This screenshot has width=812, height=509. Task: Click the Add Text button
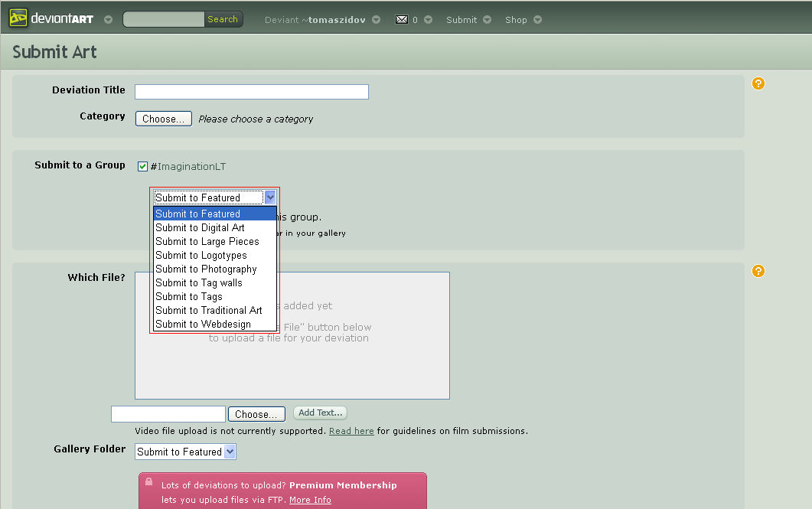(320, 413)
